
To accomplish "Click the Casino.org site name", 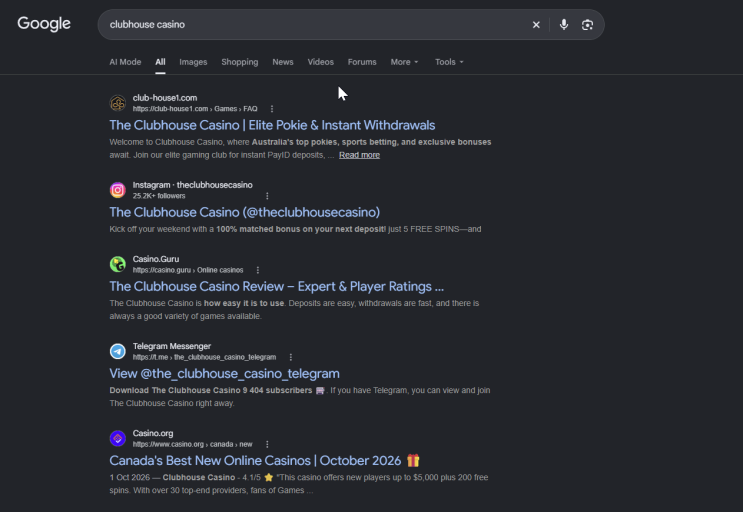I will pos(153,433).
